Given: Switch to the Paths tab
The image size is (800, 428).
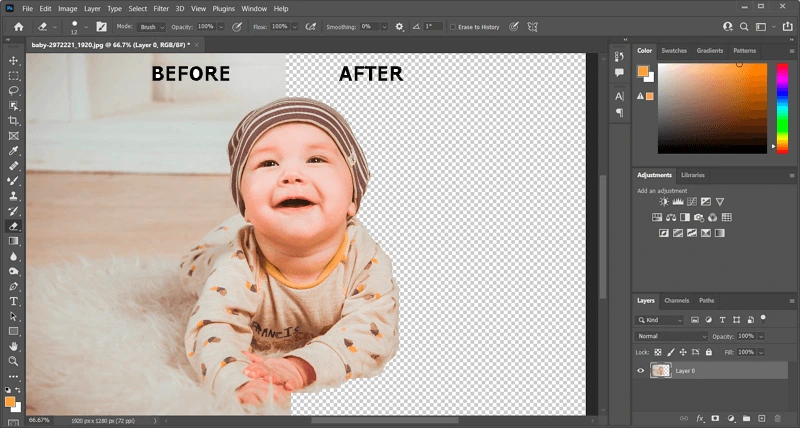Looking at the screenshot, I should tap(707, 300).
